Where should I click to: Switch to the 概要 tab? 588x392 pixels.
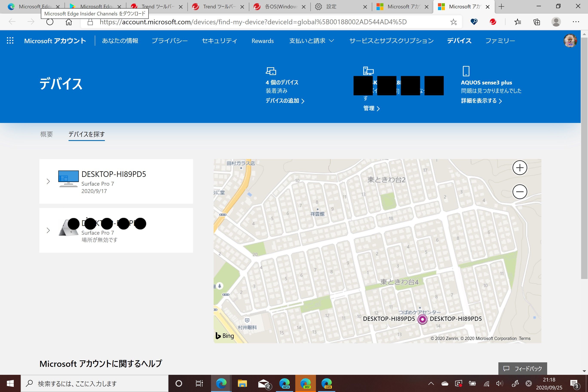(x=46, y=134)
